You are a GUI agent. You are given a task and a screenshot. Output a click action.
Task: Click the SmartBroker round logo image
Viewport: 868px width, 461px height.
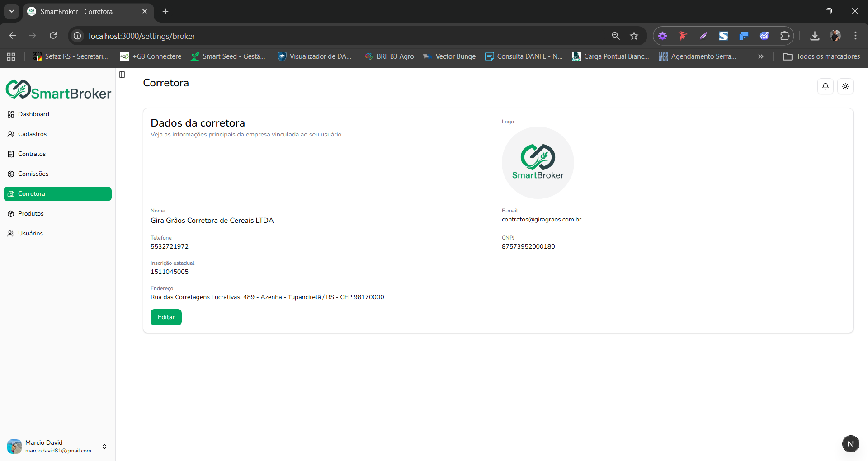(538, 163)
